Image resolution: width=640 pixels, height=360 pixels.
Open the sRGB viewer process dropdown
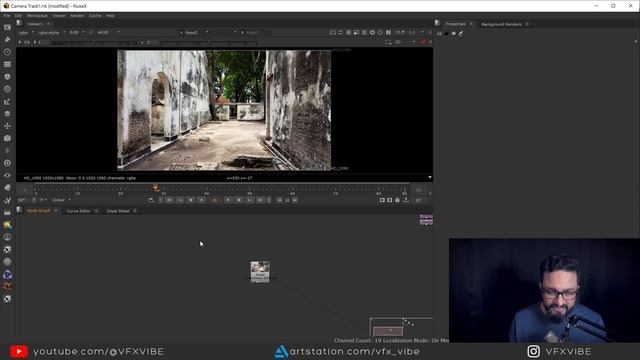pyautogui.click(x=108, y=32)
